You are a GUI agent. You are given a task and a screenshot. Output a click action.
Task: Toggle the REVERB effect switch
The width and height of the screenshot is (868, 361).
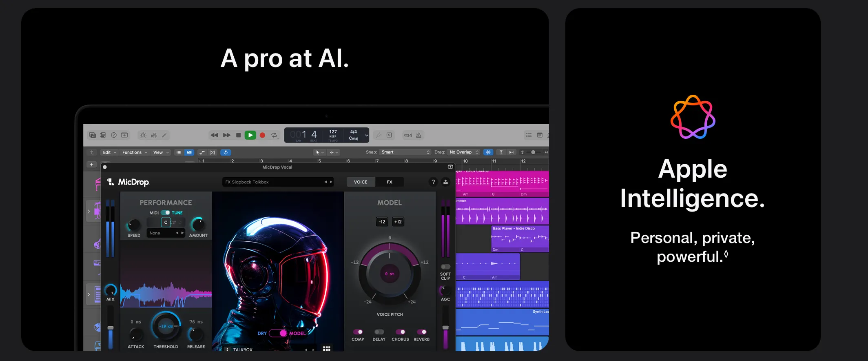pos(422,332)
